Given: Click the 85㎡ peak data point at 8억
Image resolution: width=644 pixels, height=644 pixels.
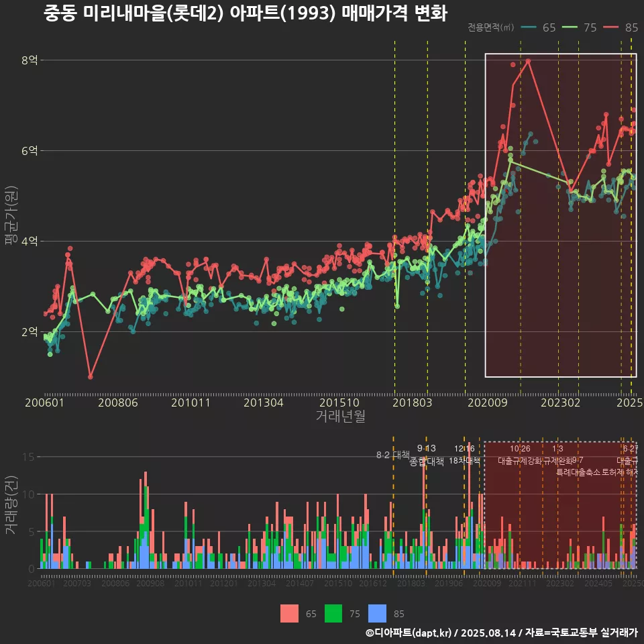Looking at the screenshot, I should point(528,61).
